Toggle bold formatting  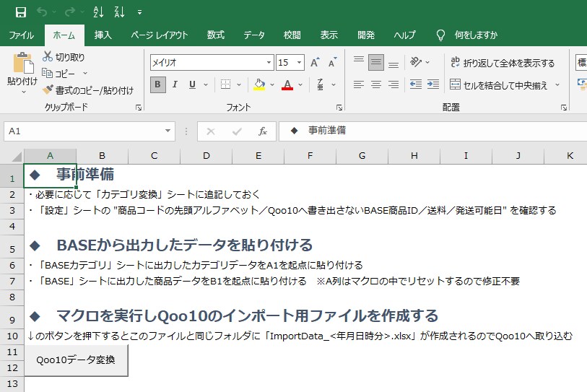tap(157, 84)
